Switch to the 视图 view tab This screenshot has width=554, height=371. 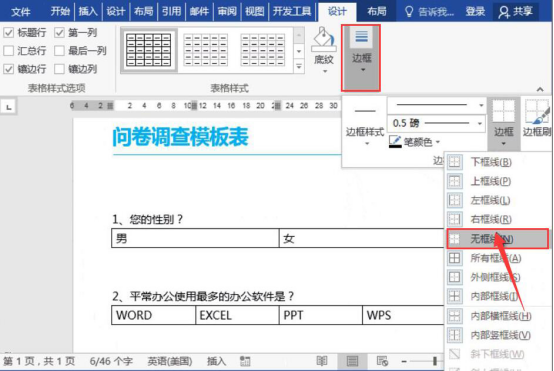point(254,11)
